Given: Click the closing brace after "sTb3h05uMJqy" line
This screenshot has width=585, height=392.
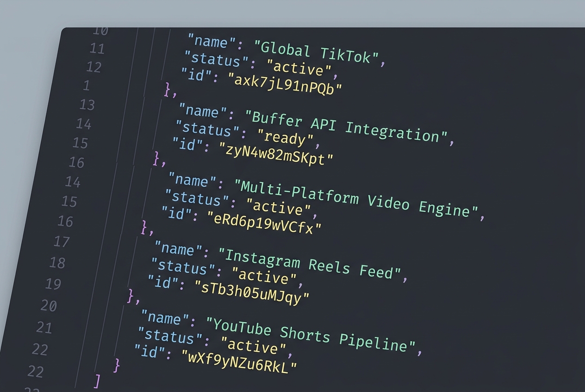Looking at the screenshot, I should coord(131,296).
